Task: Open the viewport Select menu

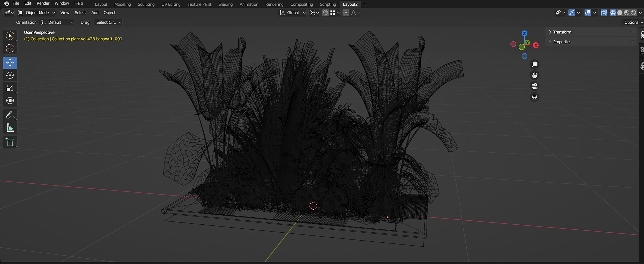Action: click(80, 13)
